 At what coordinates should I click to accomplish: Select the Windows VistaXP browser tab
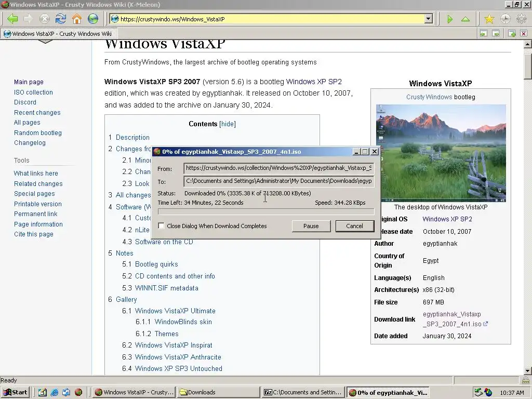tap(58, 34)
